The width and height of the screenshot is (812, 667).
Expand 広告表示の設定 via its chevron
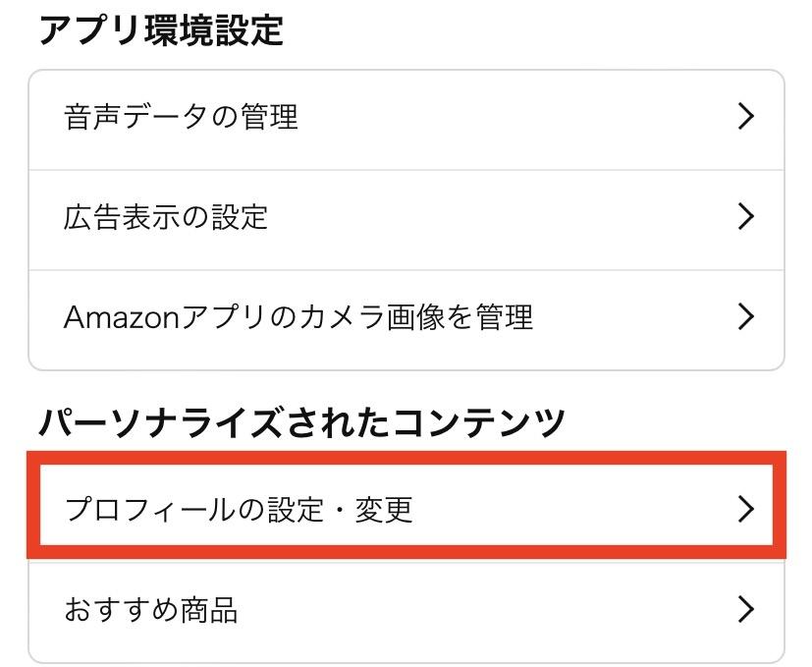point(746,217)
